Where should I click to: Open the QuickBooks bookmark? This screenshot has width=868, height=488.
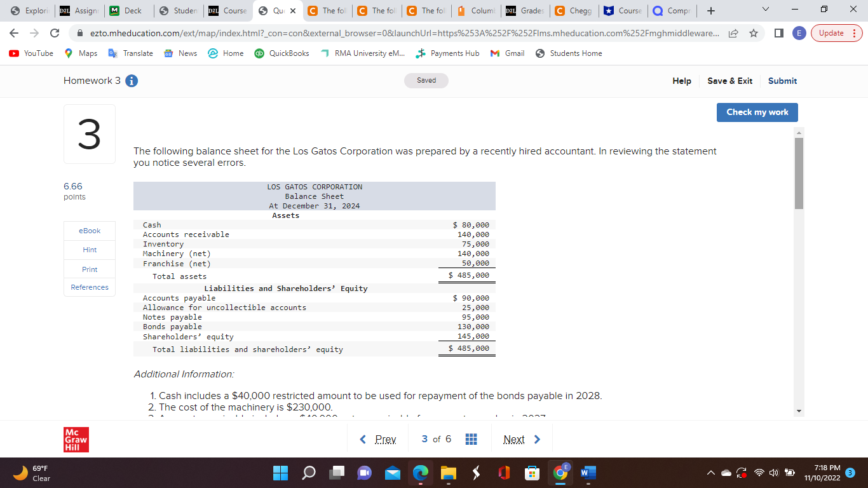[282, 53]
